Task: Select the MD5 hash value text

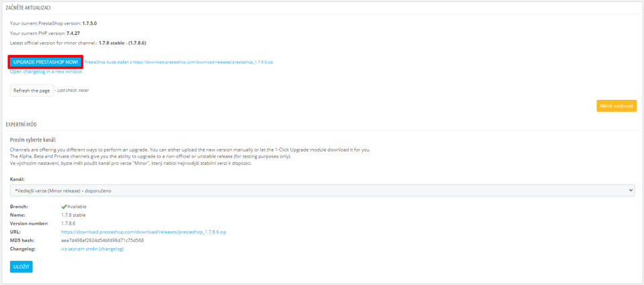Action: (x=102, y=240)
